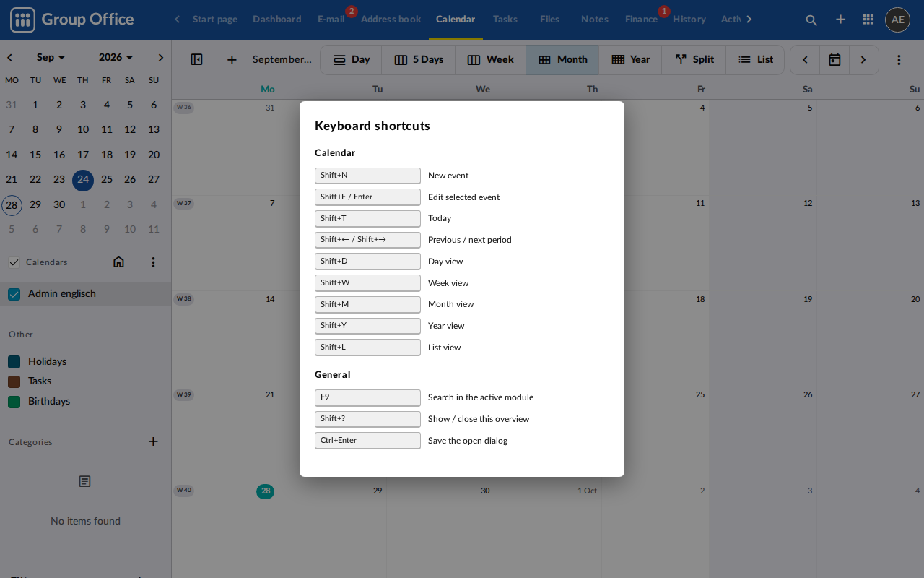Uncheck the Admin englisch calendar

(x=14, y=294)
